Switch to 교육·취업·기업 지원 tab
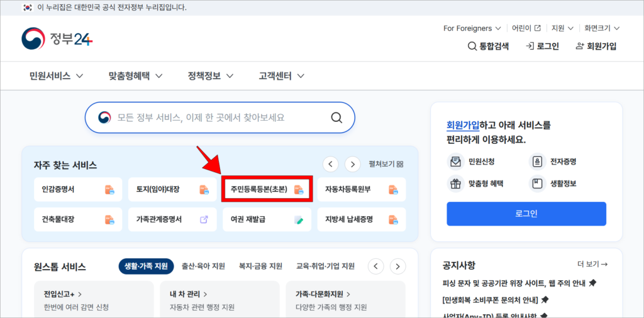 coord(326,266)
